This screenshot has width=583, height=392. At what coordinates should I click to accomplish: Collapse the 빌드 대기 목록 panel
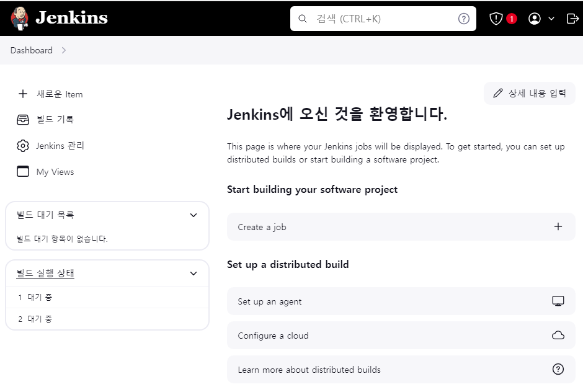coord(194,215)
